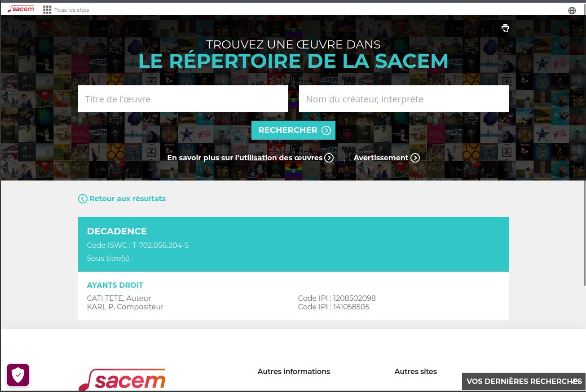
Task: Go back via 'Retour aux résultats'
Action: point(122,198)
